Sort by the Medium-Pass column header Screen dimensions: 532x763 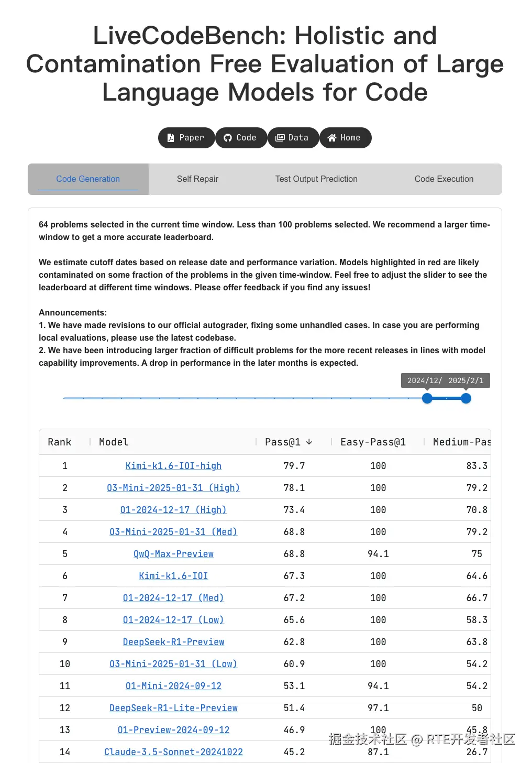(462, 442)
